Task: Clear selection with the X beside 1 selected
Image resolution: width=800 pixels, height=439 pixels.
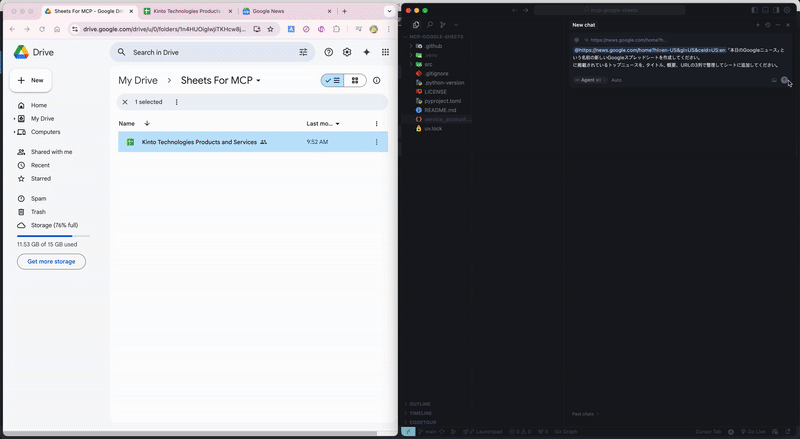Action: pyautogui.click(x=125, y=102)
